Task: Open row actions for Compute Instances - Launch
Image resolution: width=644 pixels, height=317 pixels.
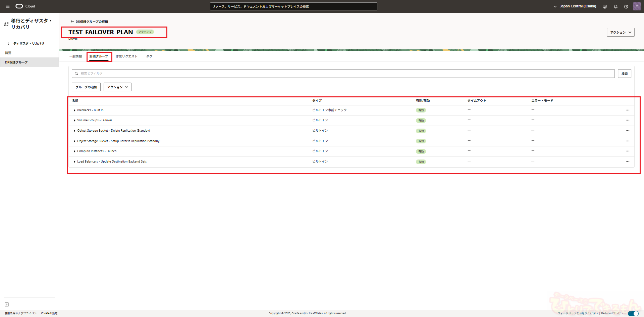Action: (x=627, y=151)
